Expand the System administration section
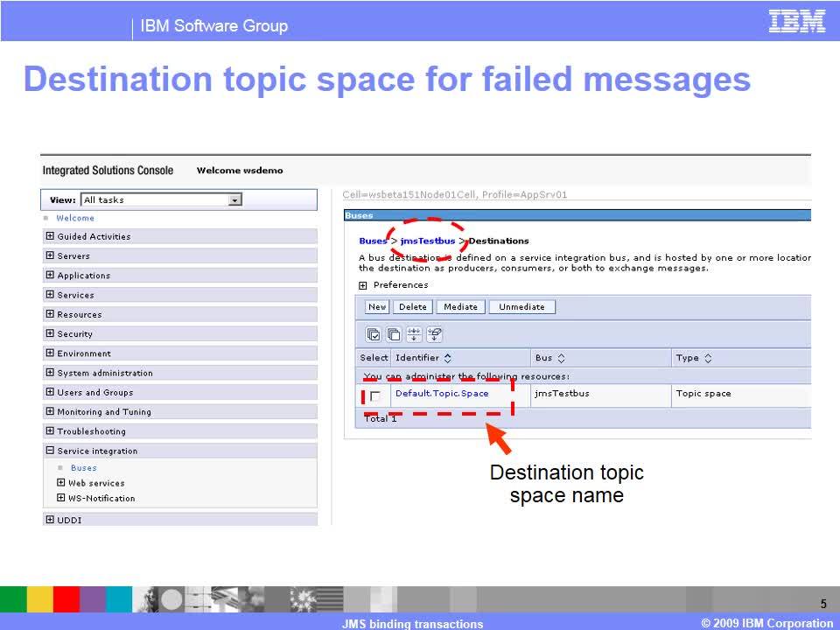The width and height of the screenshot is (840, 630). point(51,373)
